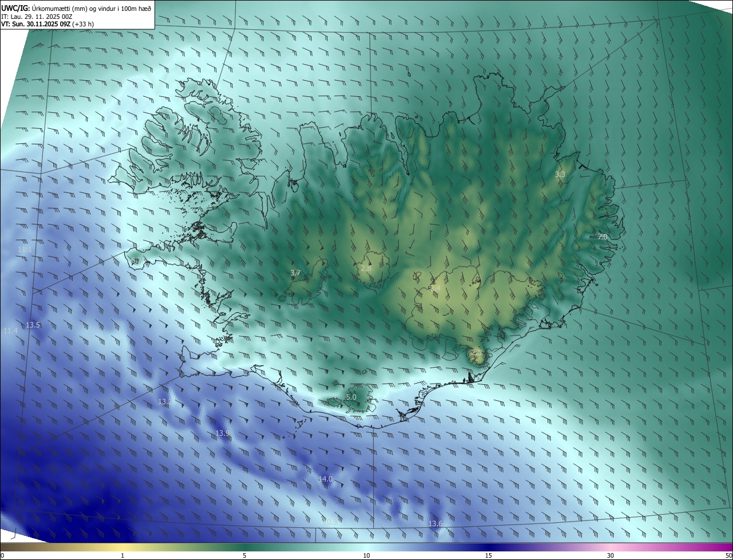Click the 'VT: Sun. 30.11.2025 09Z (+33 h)' line
Viewport: 733px width, 560px height.
48,24
